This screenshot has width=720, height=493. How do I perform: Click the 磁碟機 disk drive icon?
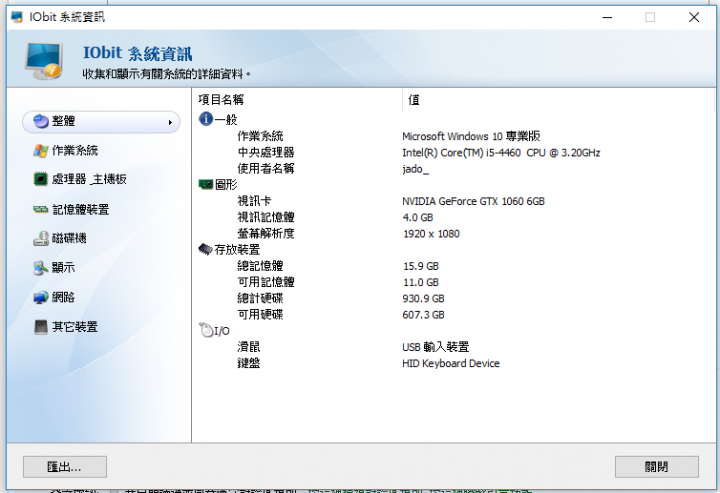pos(40,238)
